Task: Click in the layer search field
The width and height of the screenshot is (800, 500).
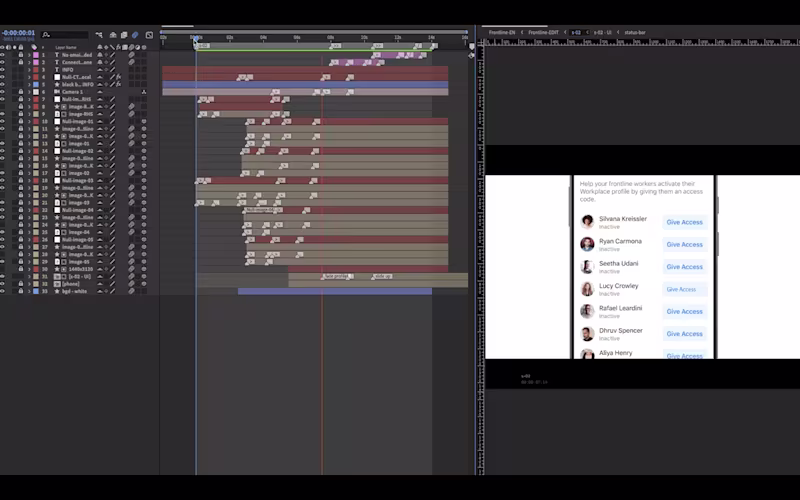Action: coord(65,35)
